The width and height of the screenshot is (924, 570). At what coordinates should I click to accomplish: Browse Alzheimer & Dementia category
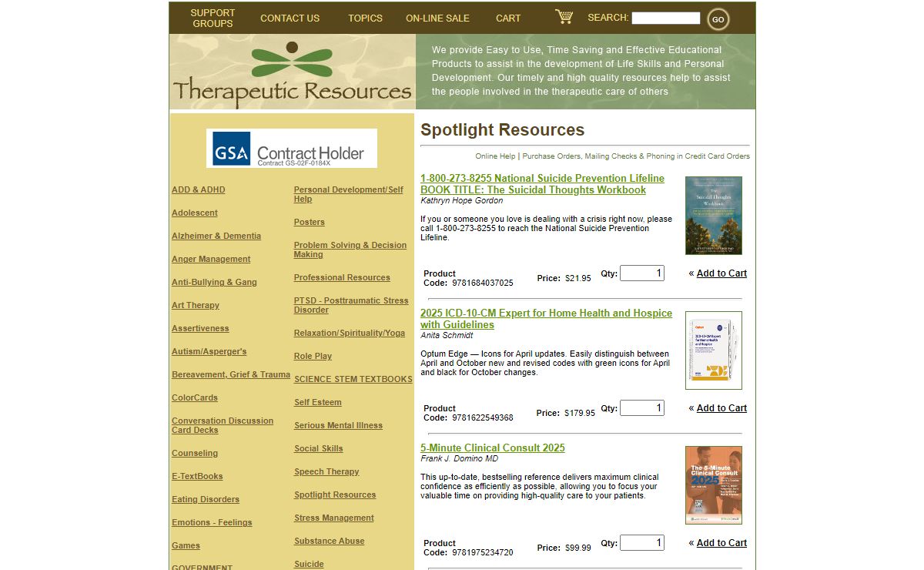[216, 236]
